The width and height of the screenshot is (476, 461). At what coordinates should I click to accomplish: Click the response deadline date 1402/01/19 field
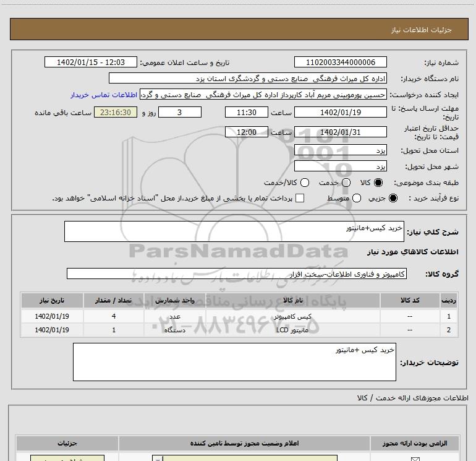[340, 112]
